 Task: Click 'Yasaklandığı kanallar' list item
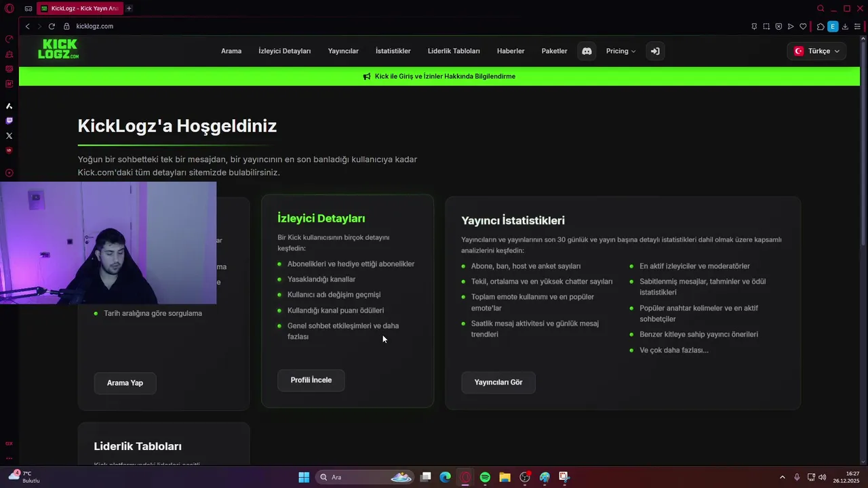pos(321,279)
